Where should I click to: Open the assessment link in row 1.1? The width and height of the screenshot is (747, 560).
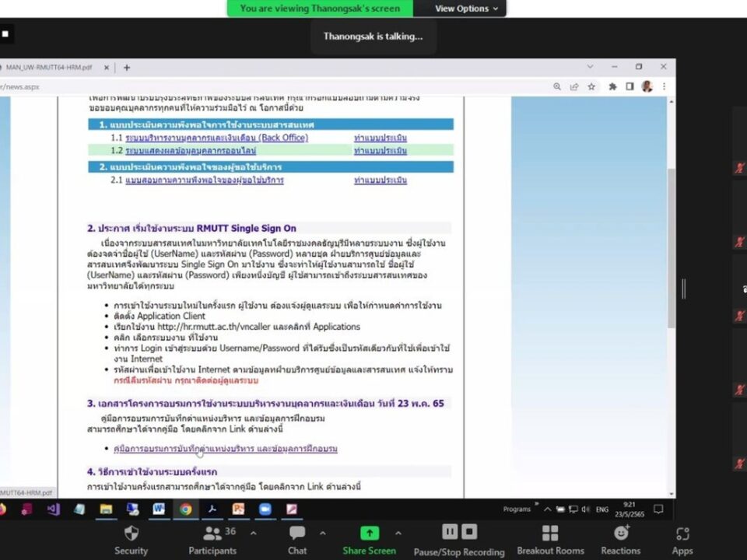pos(381,138)
